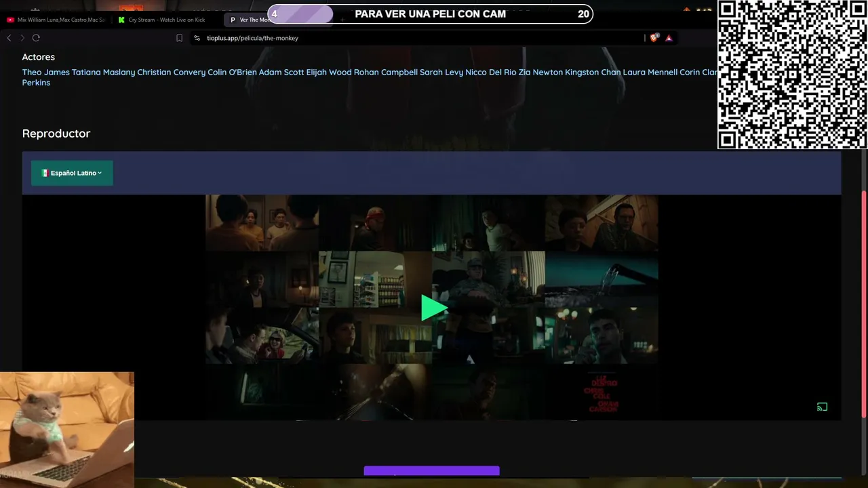The height and width of the screenshot is (488, 868).
Task: Go forward with the browser forward arrow
Action: [x=22, y=38]
